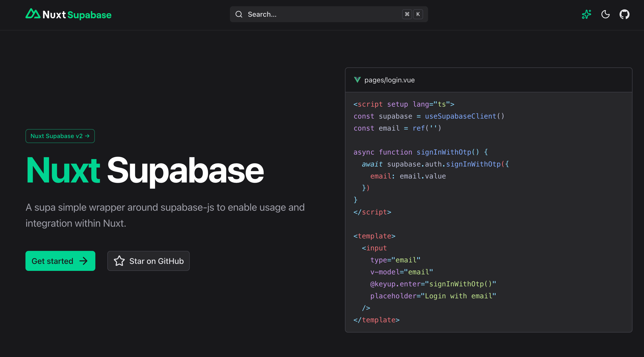Click the K key badge in the search bar

pos(418,14)
